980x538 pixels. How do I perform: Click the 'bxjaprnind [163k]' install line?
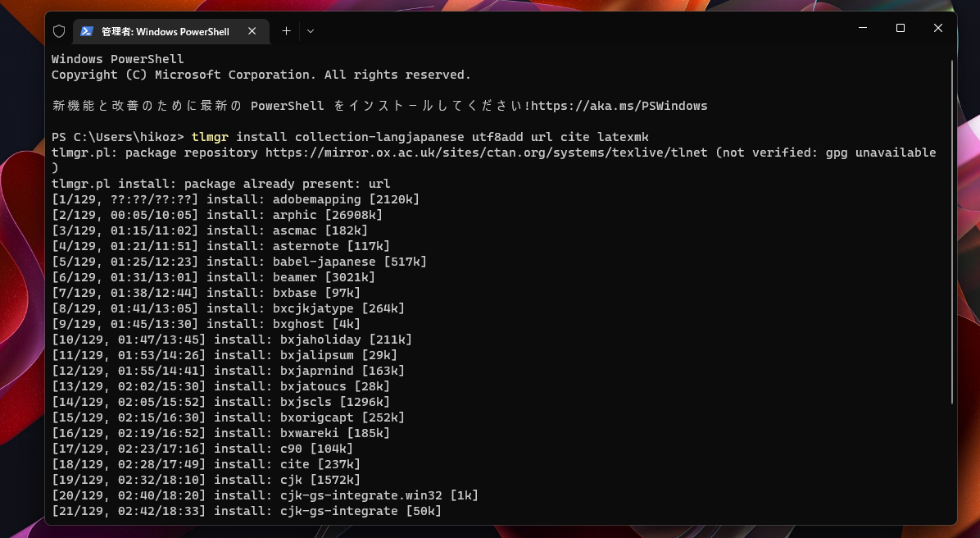228,372
